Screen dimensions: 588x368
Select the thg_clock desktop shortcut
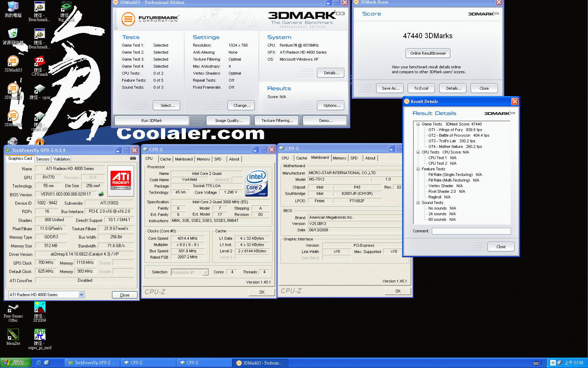click(x=66, y=11)
